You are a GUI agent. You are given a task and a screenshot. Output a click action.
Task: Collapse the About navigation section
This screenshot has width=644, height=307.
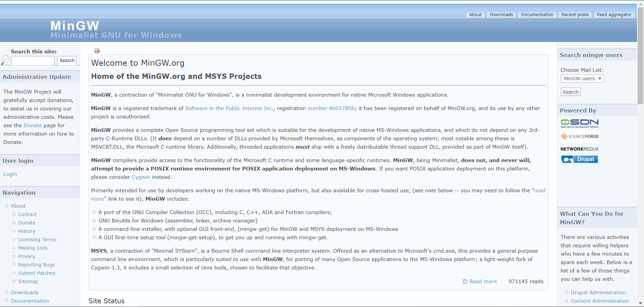click(6, 206)
